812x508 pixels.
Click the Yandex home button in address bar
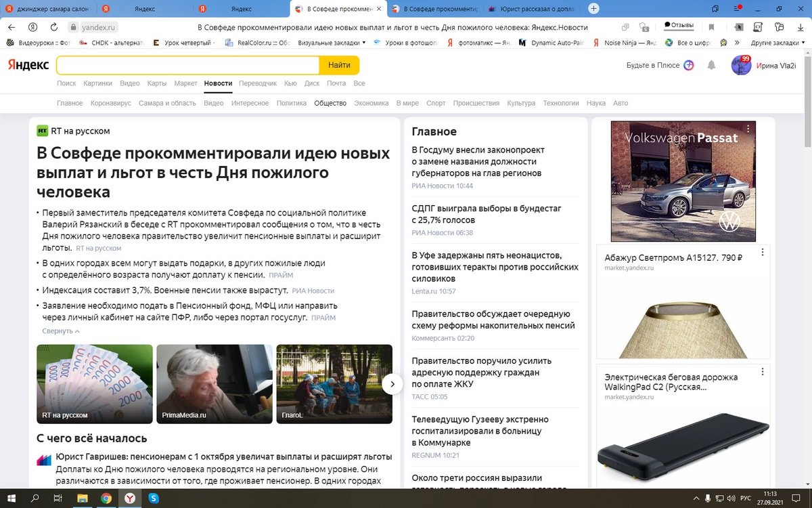[32, 27]
